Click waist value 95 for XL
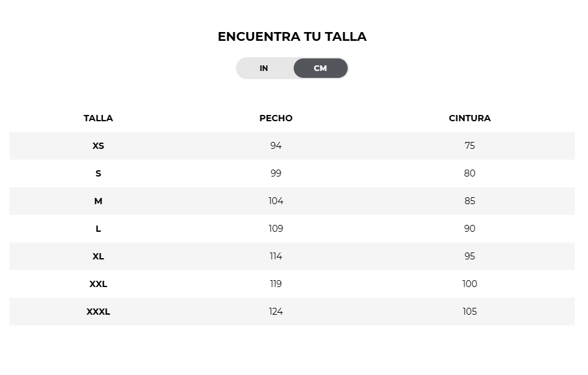Viewport: 588px width, 375px height. (x=469, y=256)
